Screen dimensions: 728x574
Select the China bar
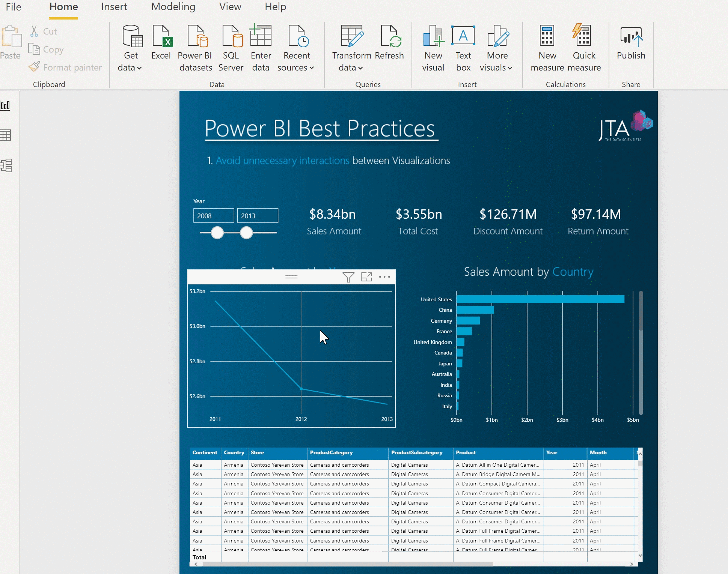tap(475, 310)
